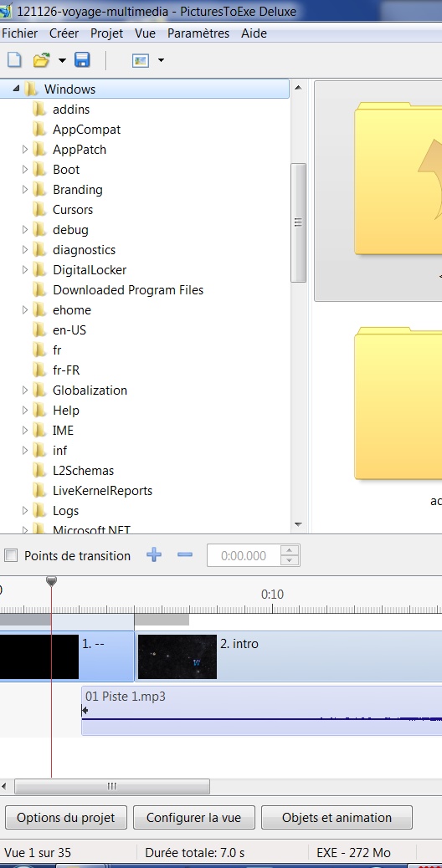442x868 pixels.
Task: Click the view mode picture icon
Action: pyautogui.click(x=141, y=60)
